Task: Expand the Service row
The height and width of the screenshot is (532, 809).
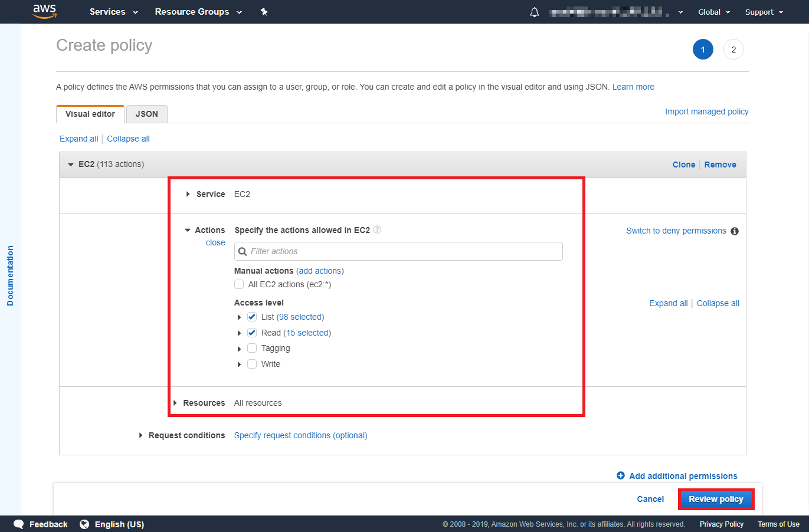Action: click(x=188, y=194)
